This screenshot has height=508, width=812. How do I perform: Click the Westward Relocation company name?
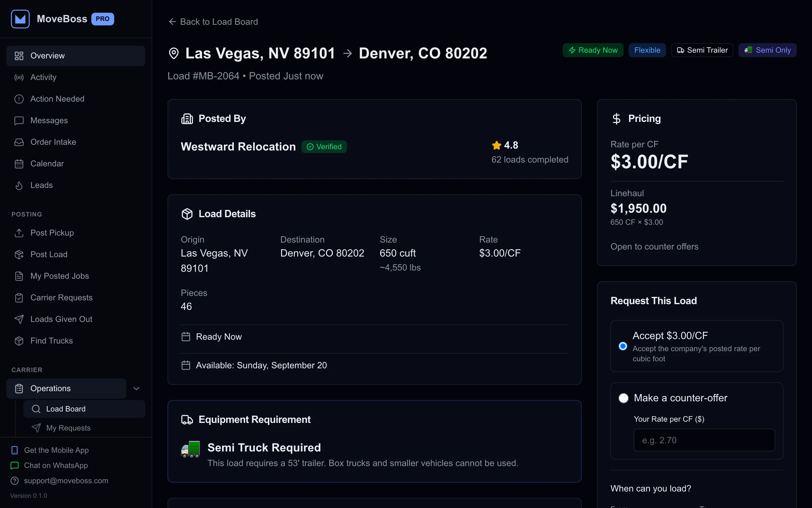coord(238,147)
